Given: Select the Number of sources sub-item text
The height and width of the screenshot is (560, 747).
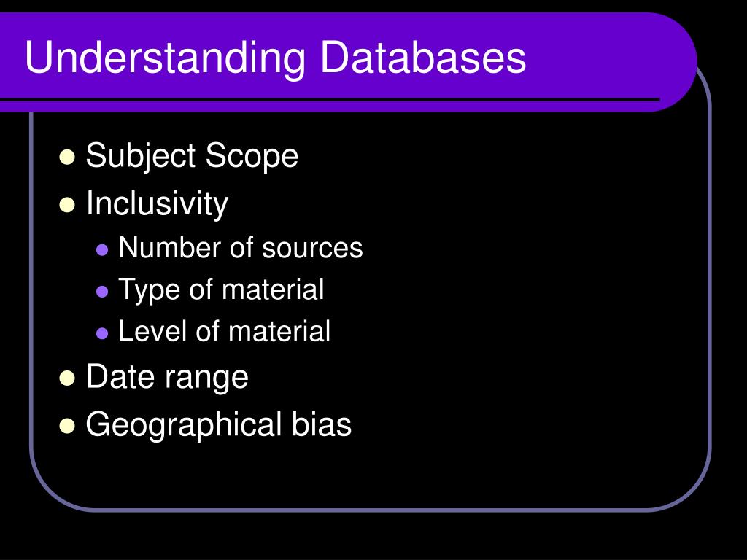Looking at the screenshot, I should pyautogui.click(x=241, y=248).
